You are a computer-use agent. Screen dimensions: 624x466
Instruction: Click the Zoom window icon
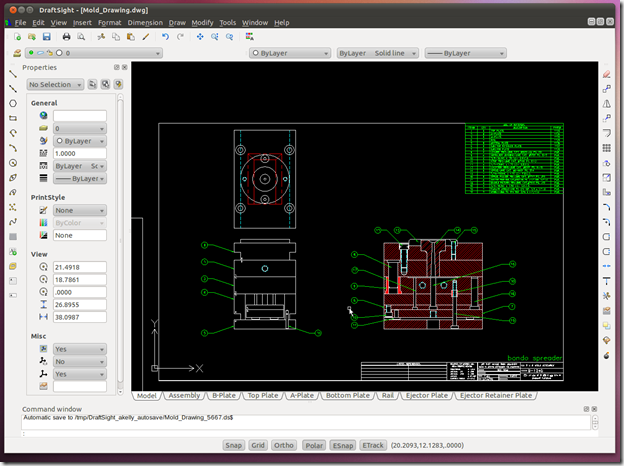click(x=215, y=37)
